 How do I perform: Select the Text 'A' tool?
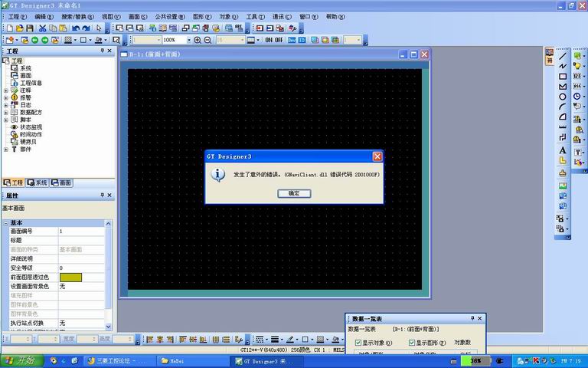tap(563, 150)
